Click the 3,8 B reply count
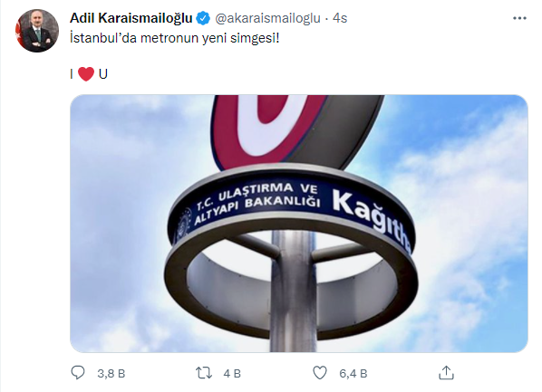542x392 pixels. point(111,373)
